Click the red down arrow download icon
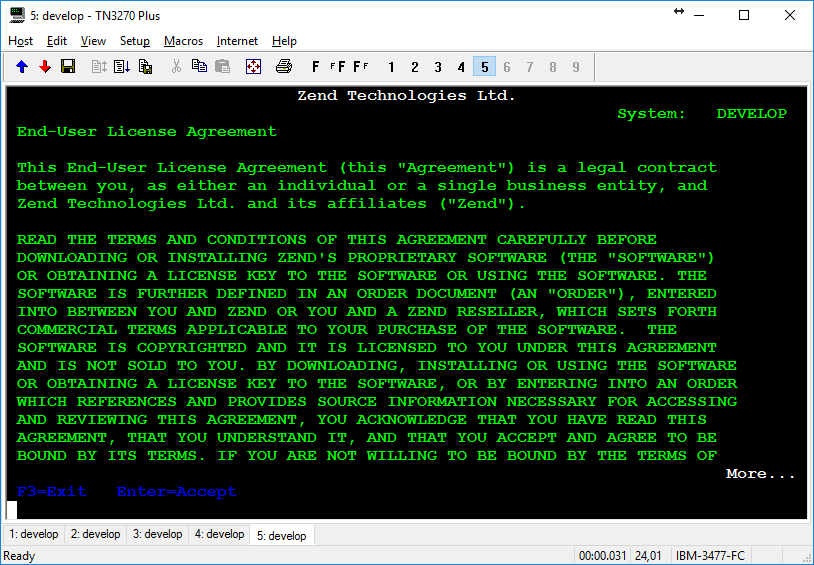The image size is (814, 565). click(45, 67)
